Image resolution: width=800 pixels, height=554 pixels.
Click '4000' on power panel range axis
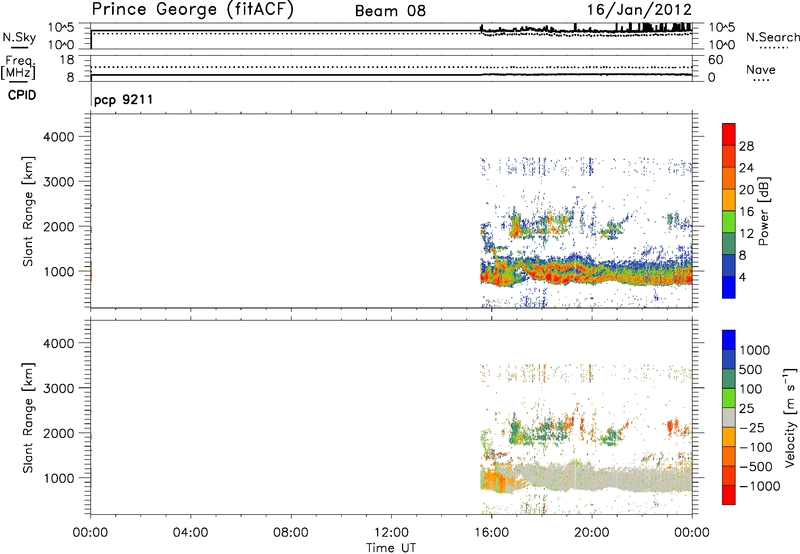click(59, 137)
